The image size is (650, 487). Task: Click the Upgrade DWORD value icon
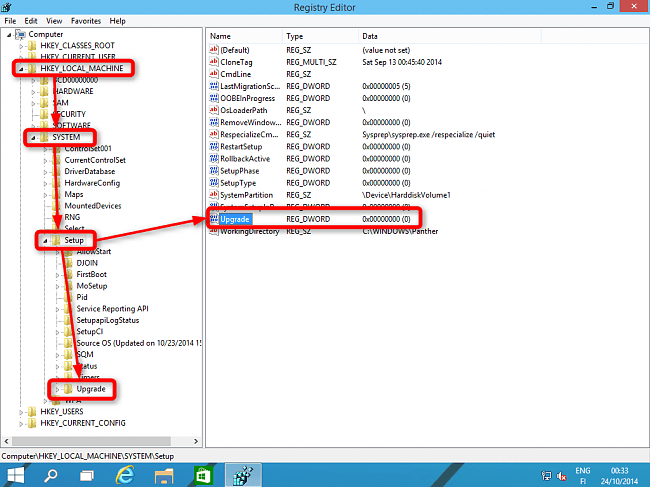[x=213, y=217]
